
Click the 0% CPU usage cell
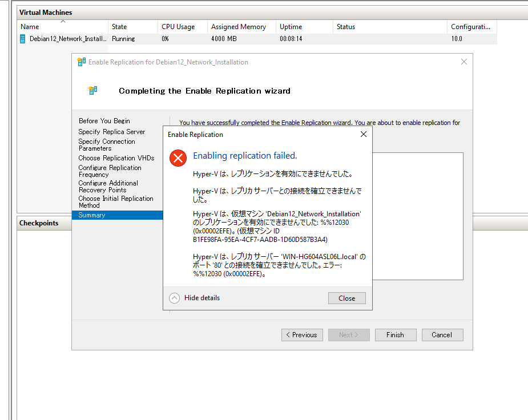[x=165, y=39]
